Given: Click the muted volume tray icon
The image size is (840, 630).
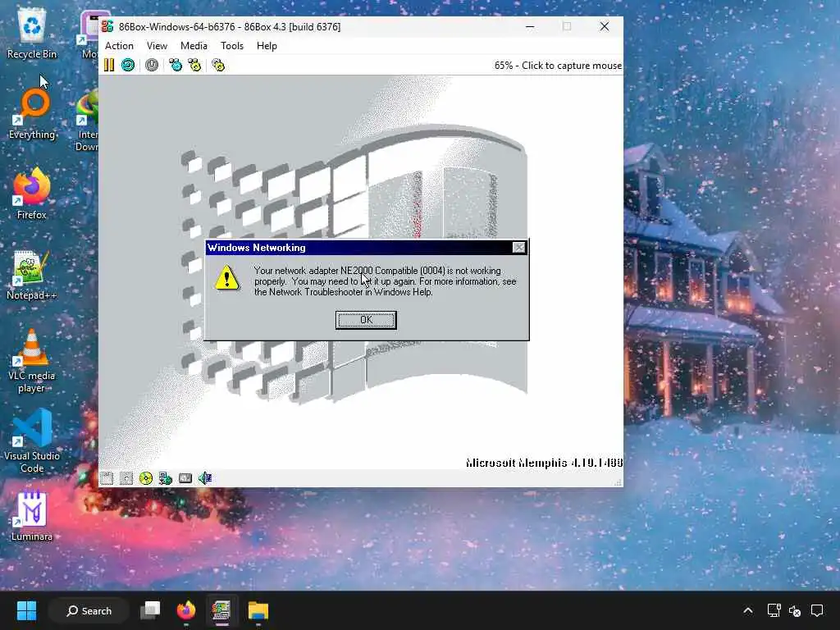Looking at the screenshot, I should coord(795,610).
